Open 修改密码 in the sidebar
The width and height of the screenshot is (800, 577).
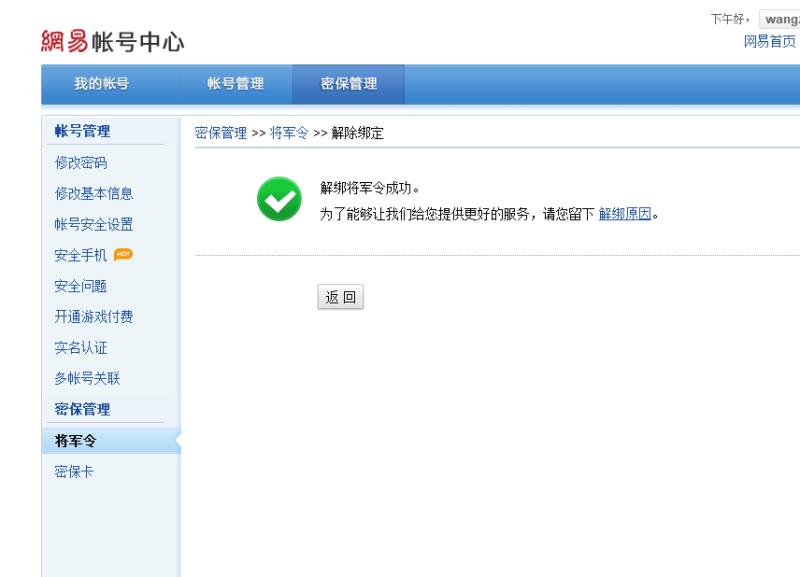tap(80, 162)
